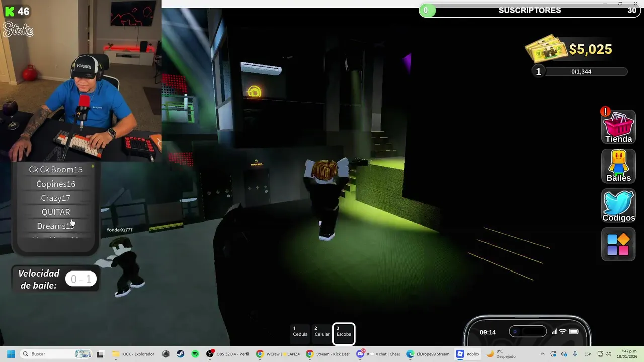Image resolution: width=644 pixels, height=362 pixels.
Task: Open the volume control in system tray
Action: pyautogui.click(x=608, y=354)
